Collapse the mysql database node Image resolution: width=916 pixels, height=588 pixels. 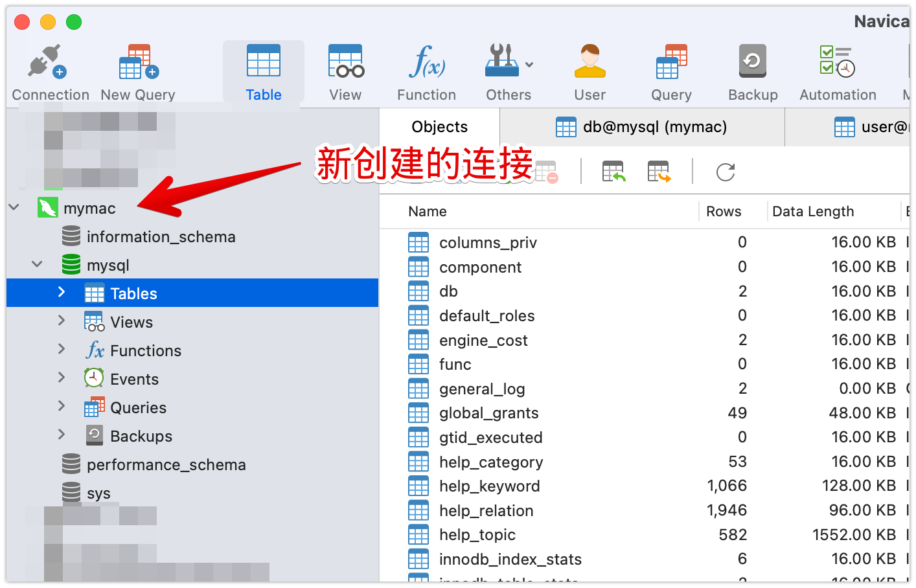(38, 265)
